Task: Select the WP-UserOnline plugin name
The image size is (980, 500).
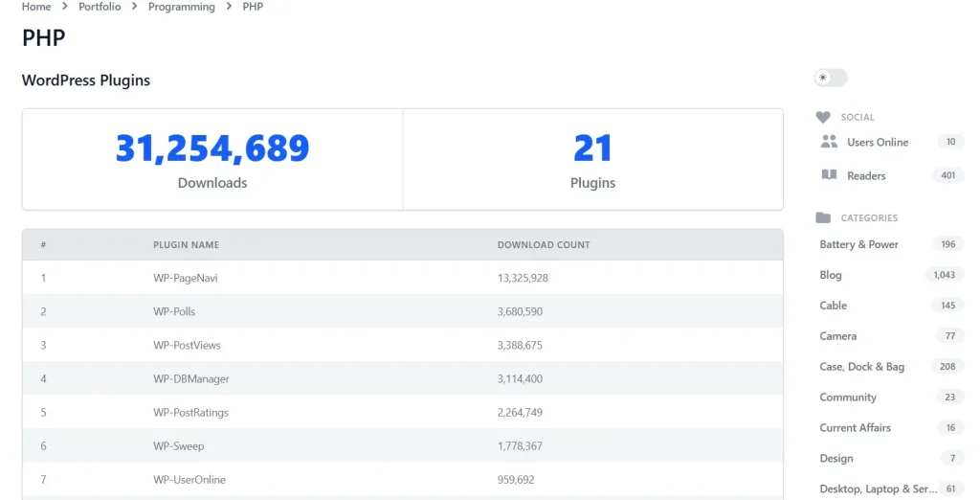Action: click(x=189, y=480)
